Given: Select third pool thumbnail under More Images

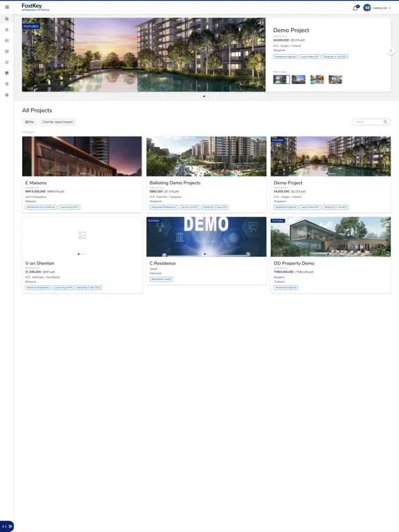Looking at the screenshot, I should [x=317, y=80].
